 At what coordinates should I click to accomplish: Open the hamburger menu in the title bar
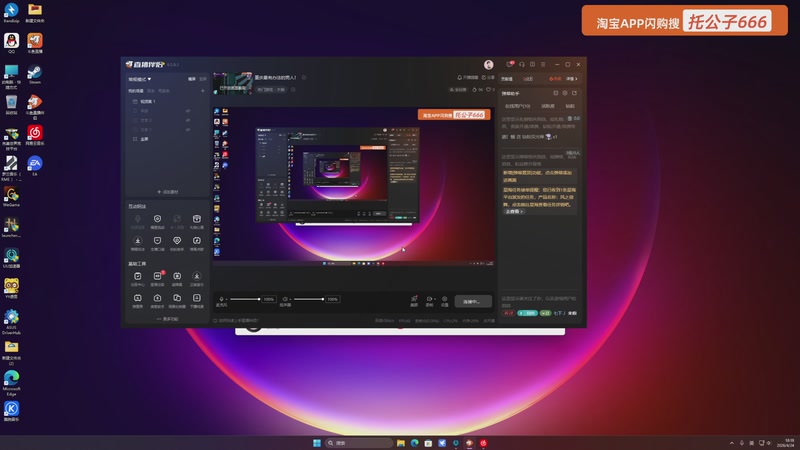pos(543,64)
